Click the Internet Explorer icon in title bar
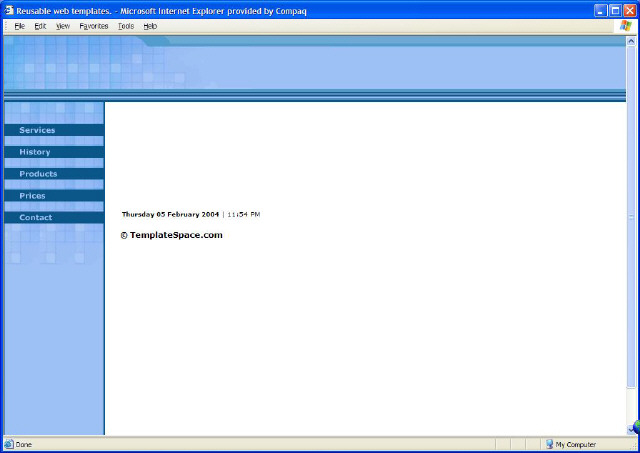640x453 pixels. 8,10
